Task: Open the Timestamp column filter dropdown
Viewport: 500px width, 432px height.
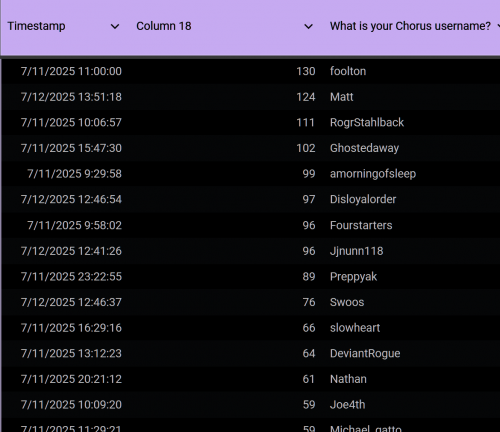Action: 115,26
